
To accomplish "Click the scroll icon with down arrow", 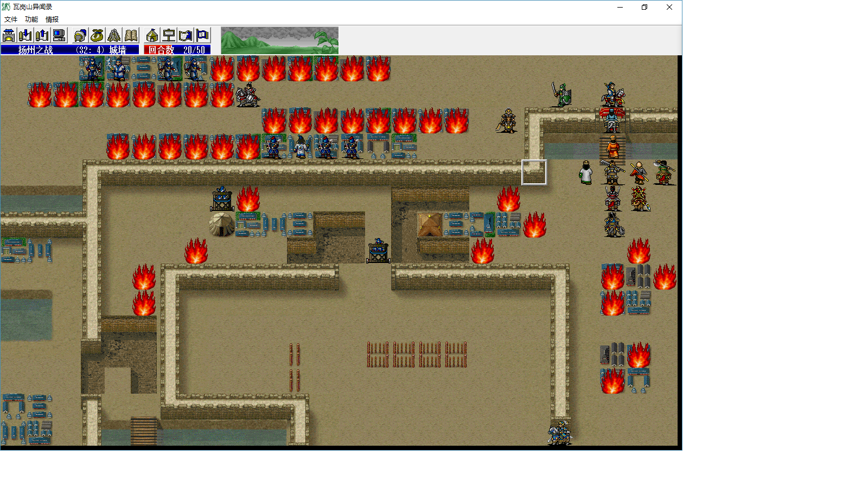I will click(x=25, y=35).
